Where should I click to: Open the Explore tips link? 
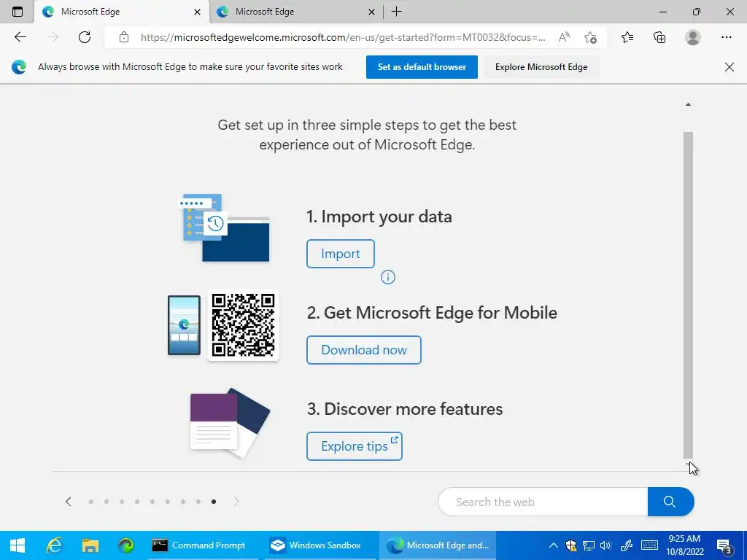(354, 446)
